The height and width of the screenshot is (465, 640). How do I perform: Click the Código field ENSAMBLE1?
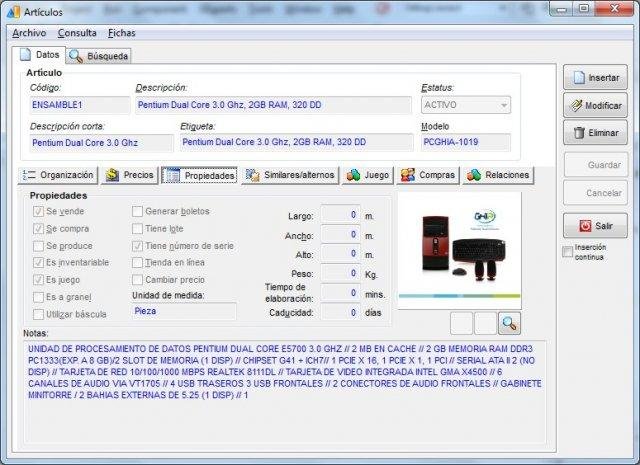click(x=80, y=105)
